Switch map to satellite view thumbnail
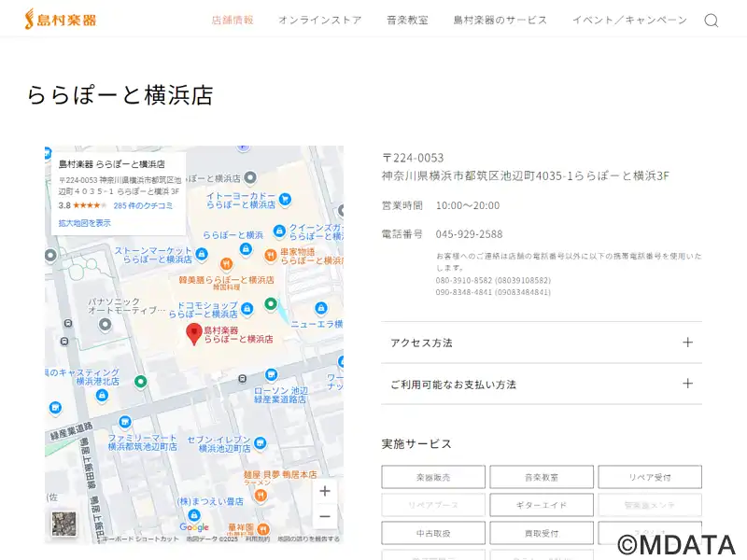Viewport: 747px width, 560px height. 63,524
